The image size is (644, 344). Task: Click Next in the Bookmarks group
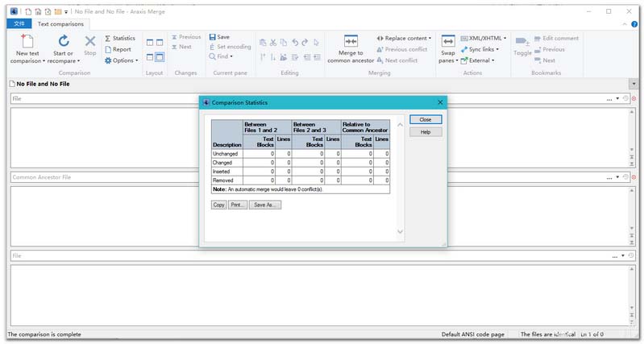click(x=545, y=60)
